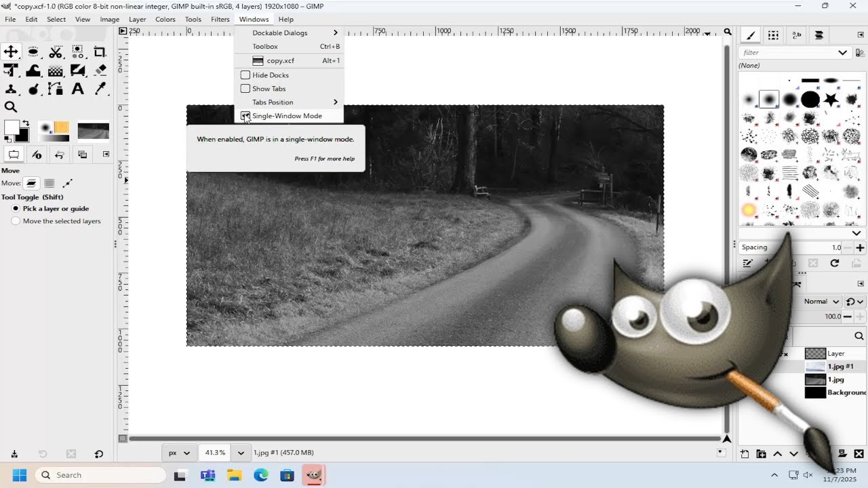Refresh brushes with reload button

[835, 263]
